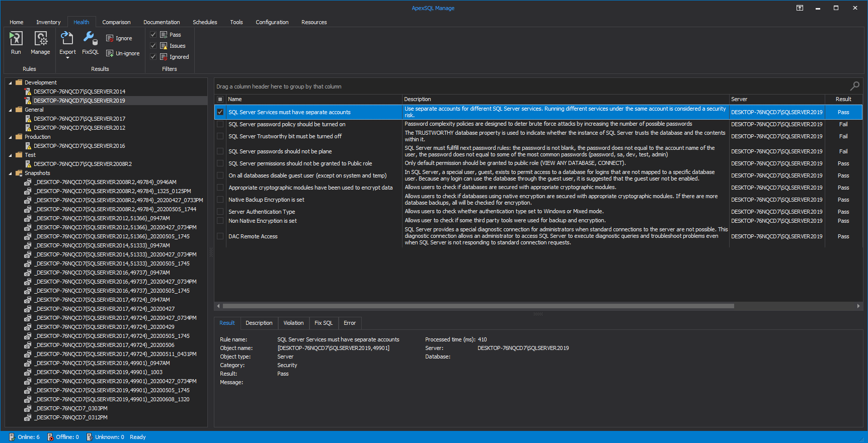Click the Pass filter icon
868x443 pixels.
(x=164, y=35)
